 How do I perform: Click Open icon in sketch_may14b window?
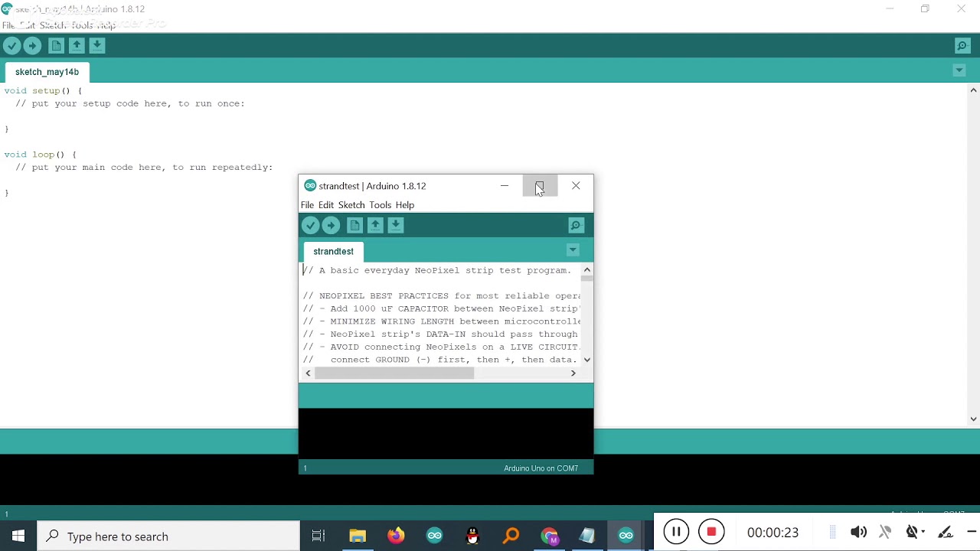(x=77, y=46)
